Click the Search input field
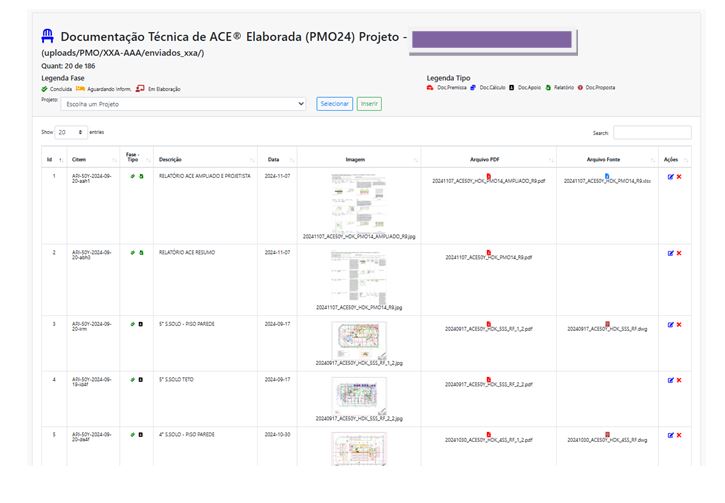 [x=651, y=132]
